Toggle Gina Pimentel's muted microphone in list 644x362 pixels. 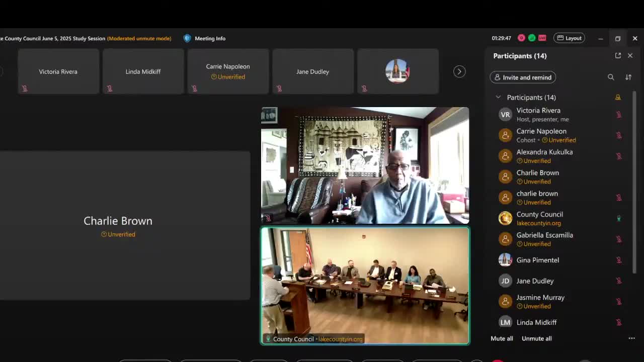tap(619, 260)
